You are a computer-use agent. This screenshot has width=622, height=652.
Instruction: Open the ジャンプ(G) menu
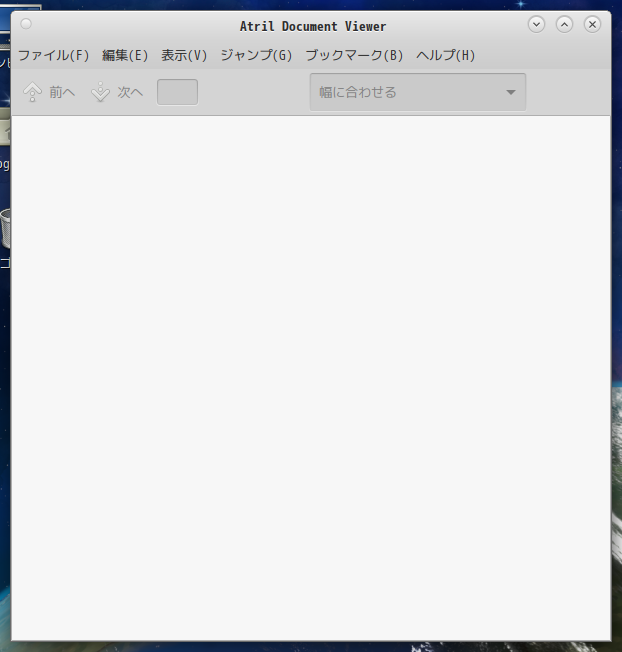[x=256, y=55]
